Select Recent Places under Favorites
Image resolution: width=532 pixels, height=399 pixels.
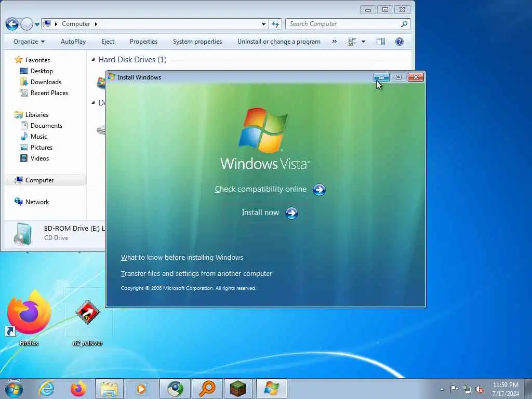[49, 92]
